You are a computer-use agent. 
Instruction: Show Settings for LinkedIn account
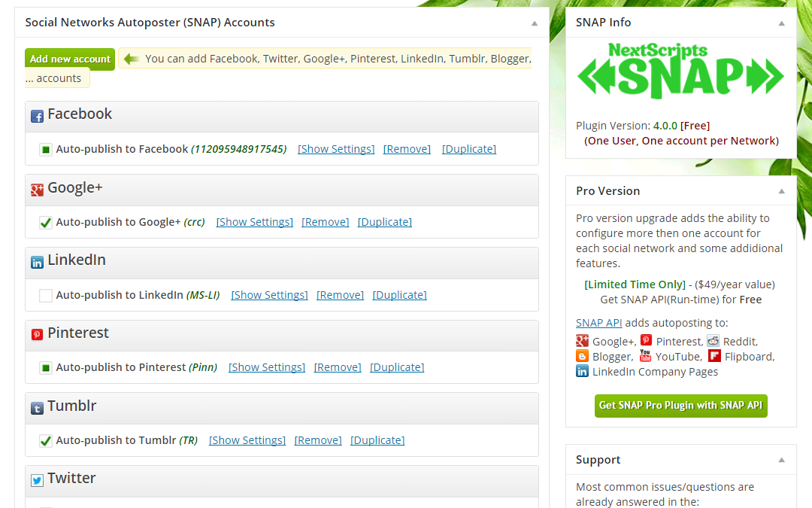(x=269, y=295)
